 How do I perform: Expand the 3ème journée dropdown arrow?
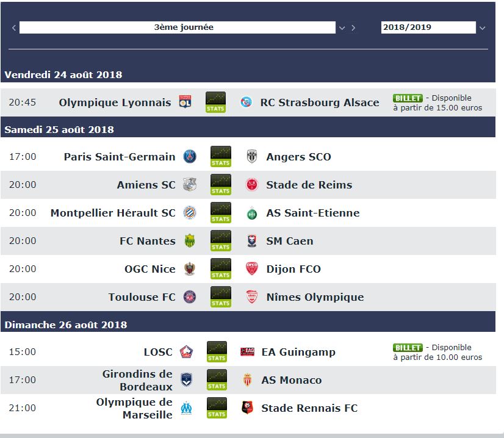(342, 28)
